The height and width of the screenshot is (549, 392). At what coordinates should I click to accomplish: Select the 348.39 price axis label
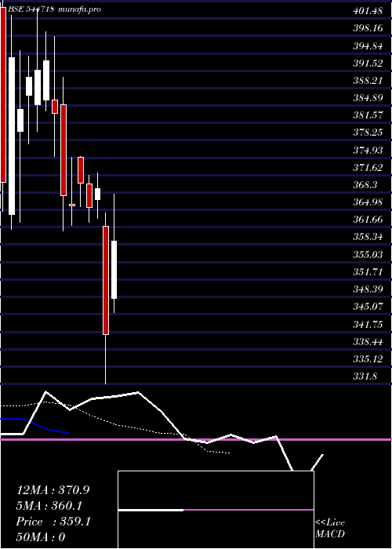coord(368,289)
